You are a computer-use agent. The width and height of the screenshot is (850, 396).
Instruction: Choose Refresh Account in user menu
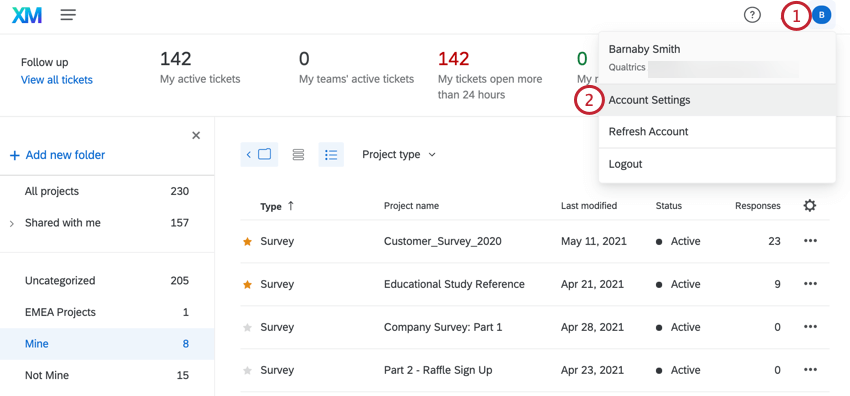pyautogui.click(x=717, y=132)
